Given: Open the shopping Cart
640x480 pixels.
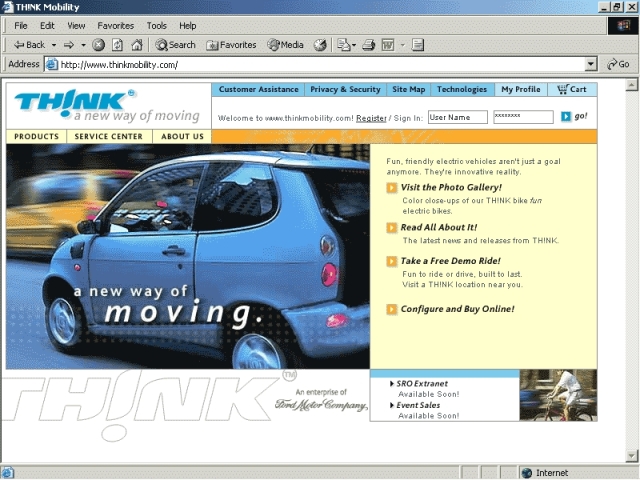Looking at the screenshot, I should pos(572,89).
